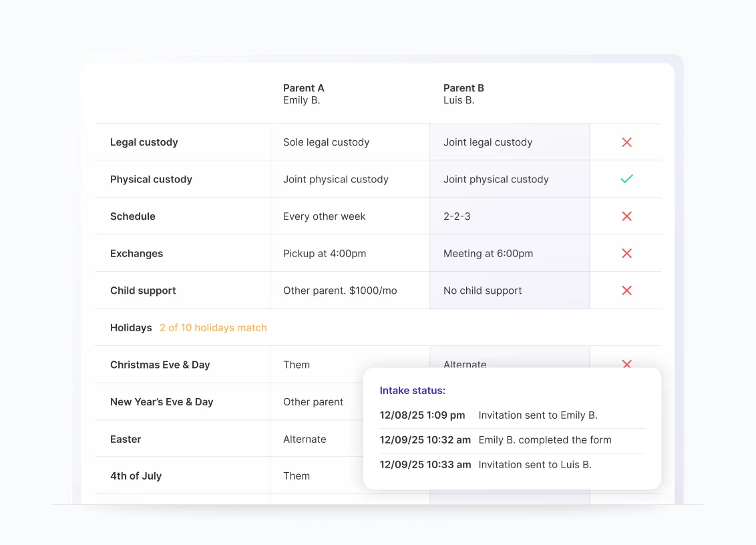Collapse the Christmas Eve & Day row

(160, 364)
